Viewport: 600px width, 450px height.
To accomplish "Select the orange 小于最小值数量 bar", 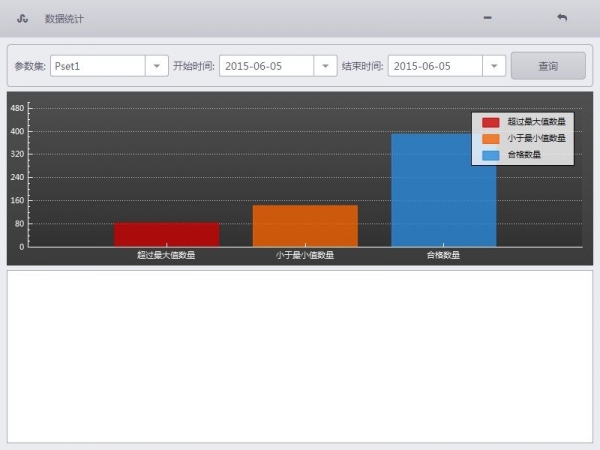I will pos(305,226).
